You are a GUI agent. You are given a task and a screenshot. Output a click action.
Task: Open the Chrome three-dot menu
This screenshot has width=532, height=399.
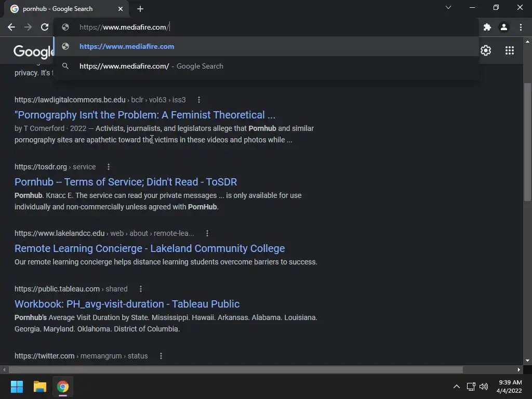521,27
